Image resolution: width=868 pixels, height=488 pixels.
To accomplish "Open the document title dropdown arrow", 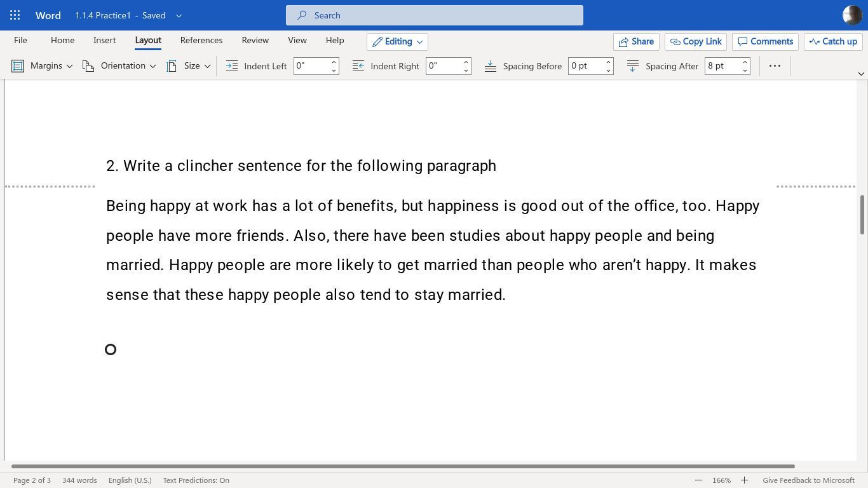I will tap(179, 15).
